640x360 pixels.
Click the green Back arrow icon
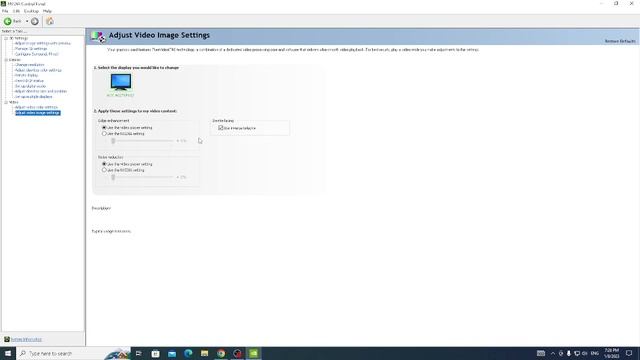coord(8,21)
